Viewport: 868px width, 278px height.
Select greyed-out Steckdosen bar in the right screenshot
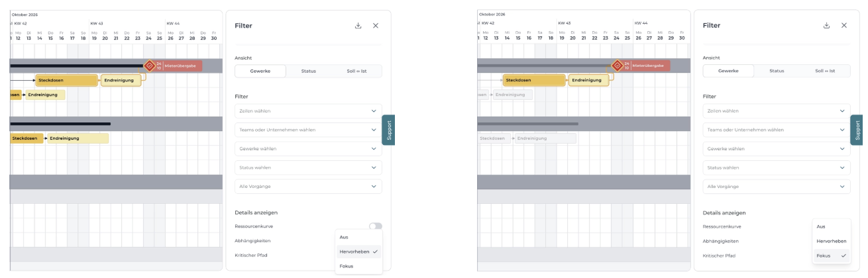coord(495,138)
